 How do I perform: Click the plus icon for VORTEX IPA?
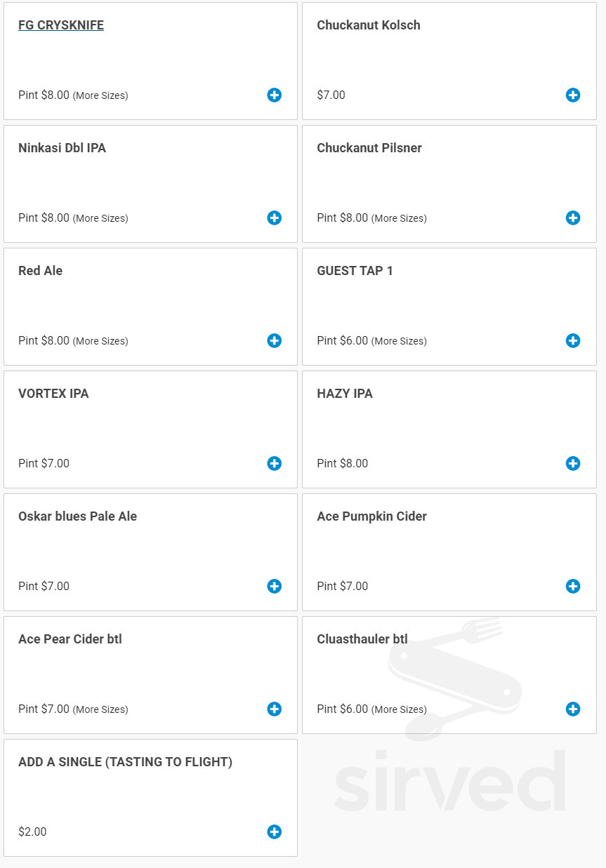pyautogui.click(x=274, y=463)
